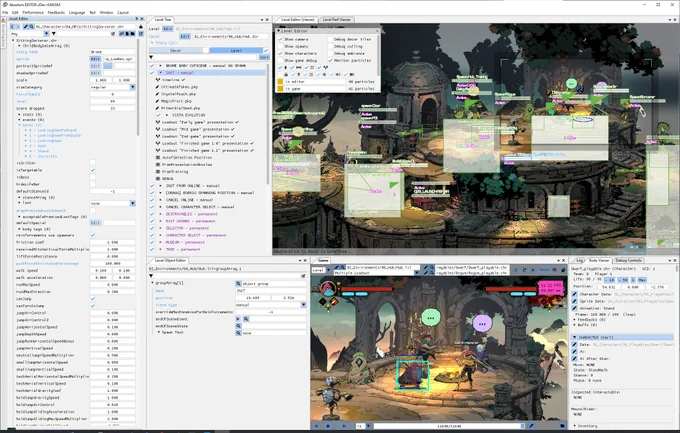Go forward with Asset Editor right arrow

coord(17,26)
